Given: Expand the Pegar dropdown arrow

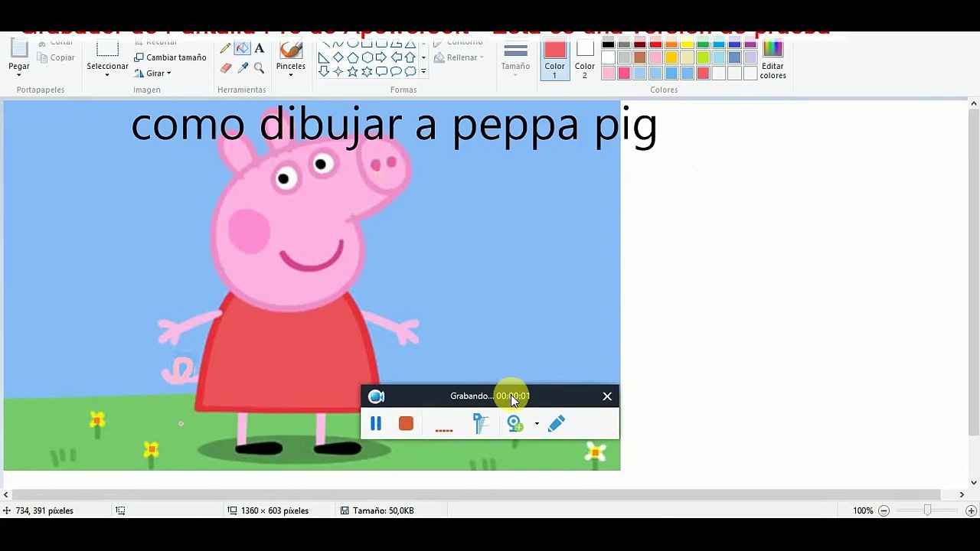Looking at the screenshot, I should click(x=19, y=76).
